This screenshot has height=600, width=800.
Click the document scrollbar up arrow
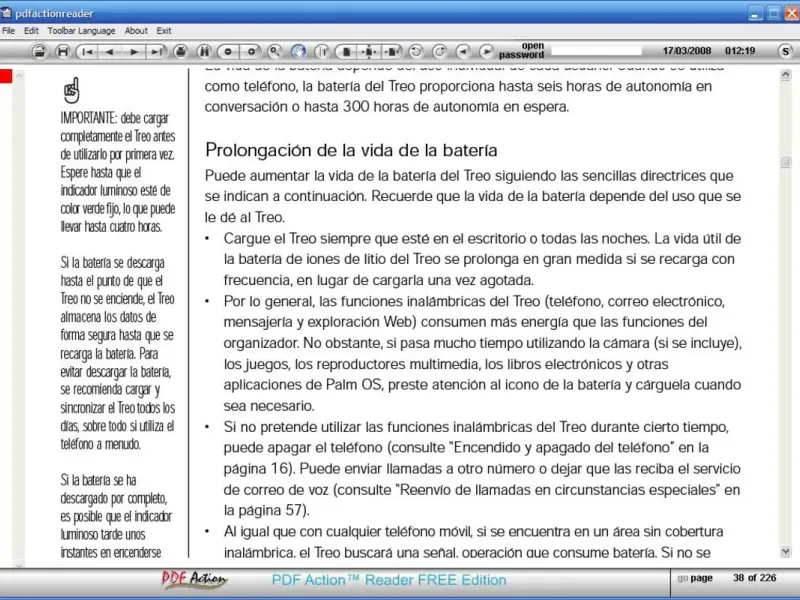coord(786,75)
